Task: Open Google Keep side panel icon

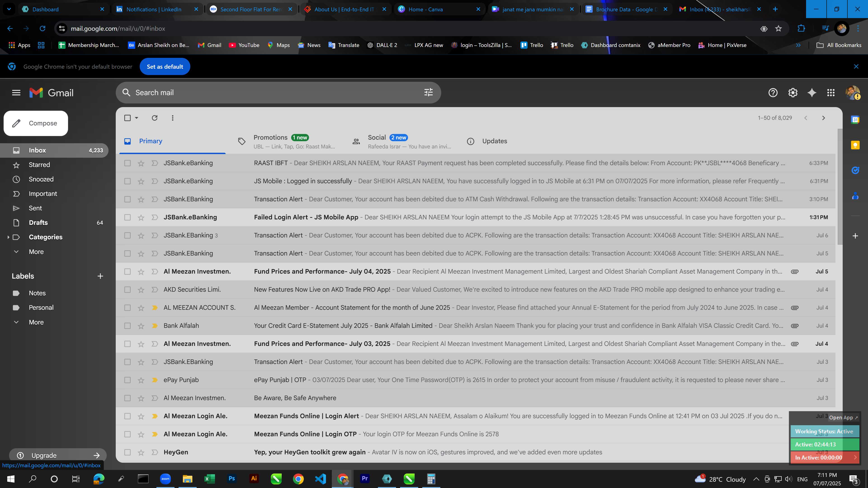Action: 855,145
